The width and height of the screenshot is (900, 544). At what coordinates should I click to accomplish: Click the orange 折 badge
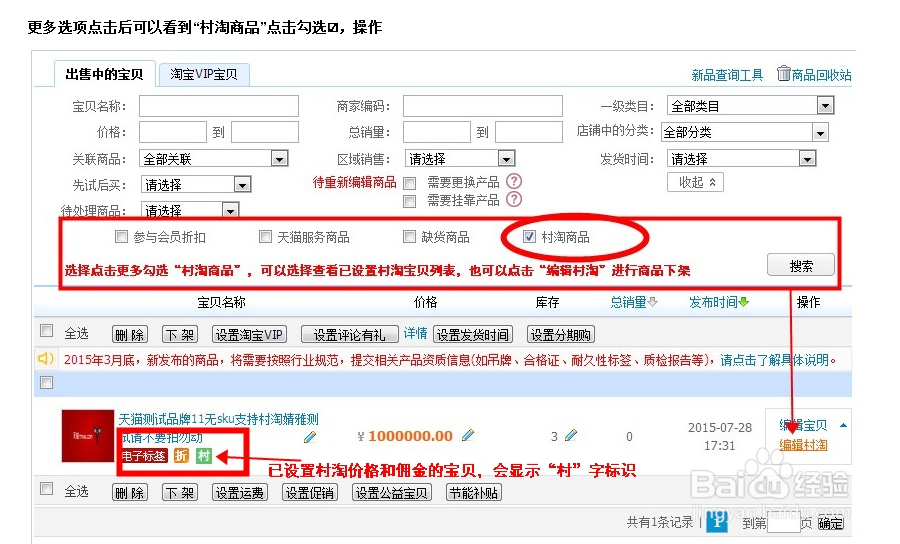click(x=181, y=456)
